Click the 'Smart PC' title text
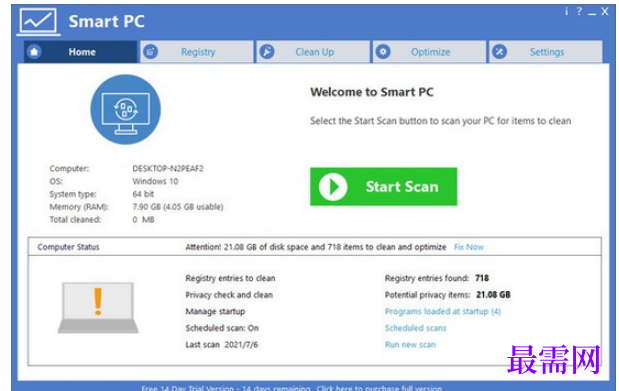Screen dimensions: 619x391 (107, 21)
